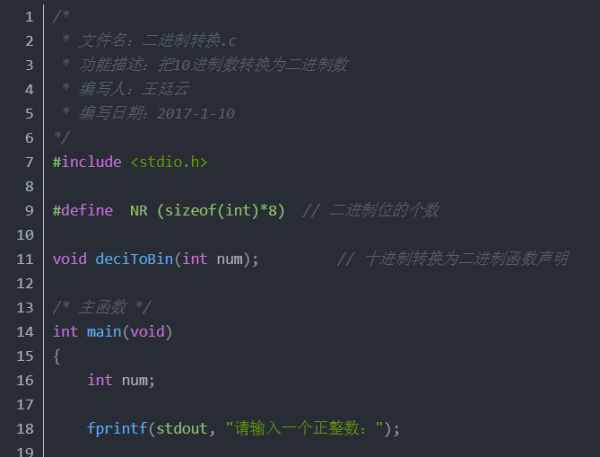Place cursor on the #include keyword
Image resolution: width=600 pixels, height=457 pixels.
coord(87,162)
